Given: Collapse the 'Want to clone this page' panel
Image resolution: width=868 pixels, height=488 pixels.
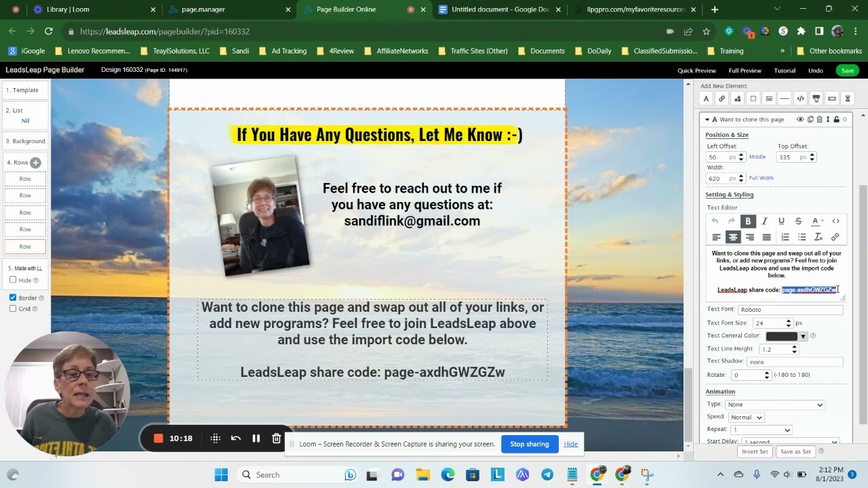Looking at the screenshot, I should tap(707, 119).
